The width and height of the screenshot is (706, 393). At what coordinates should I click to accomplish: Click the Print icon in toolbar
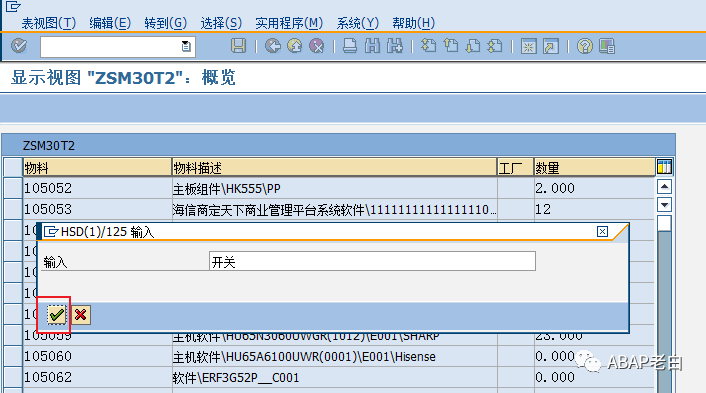pyautogui.click(x=350, y=46)
